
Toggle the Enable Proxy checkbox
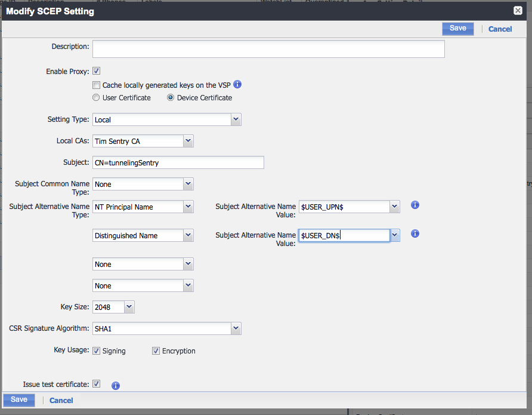[x=97, y=71]
